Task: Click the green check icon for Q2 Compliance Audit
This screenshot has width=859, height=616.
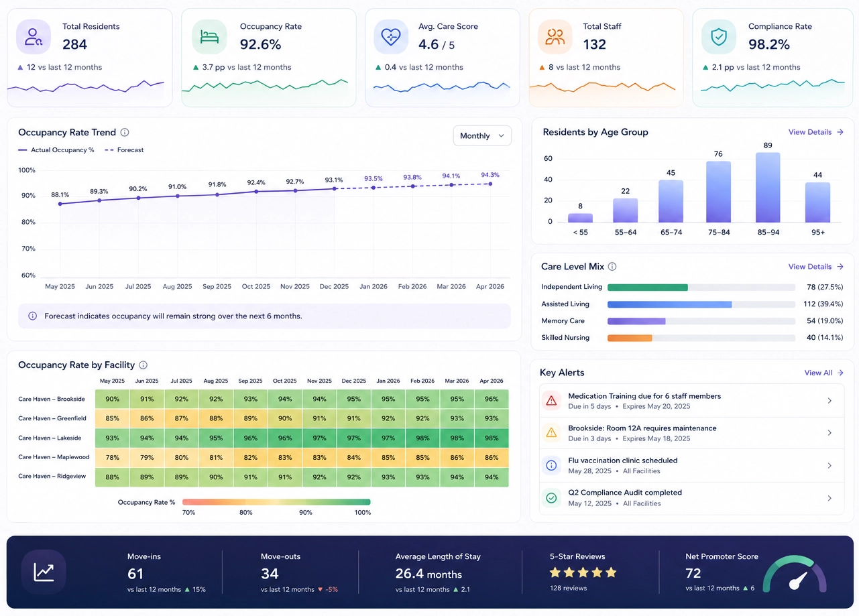Action: click(x=551, y=498)
